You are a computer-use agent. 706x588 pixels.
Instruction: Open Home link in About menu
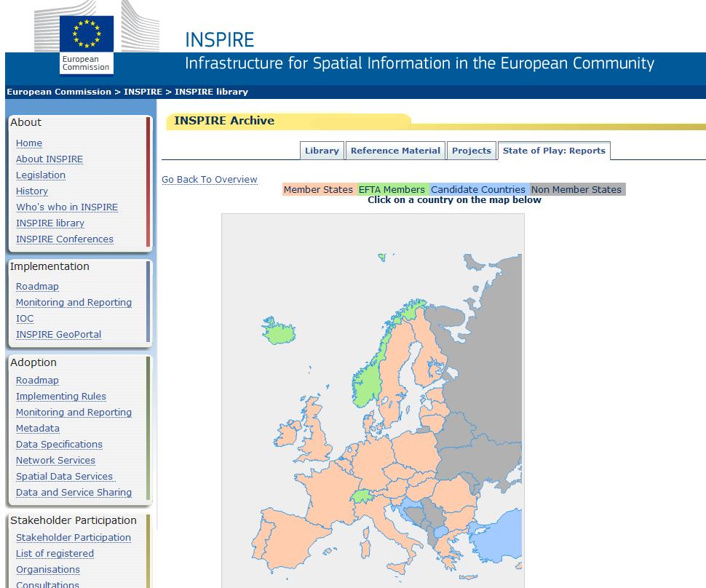click(x=29, y=143)
